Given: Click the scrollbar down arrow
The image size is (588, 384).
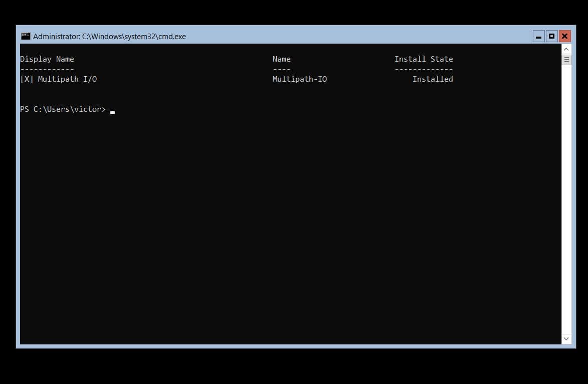Looking at the screenshot, I should 566,339.
